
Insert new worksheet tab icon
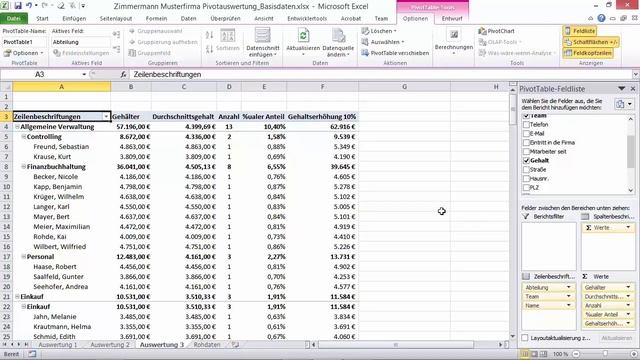(236, 344)
